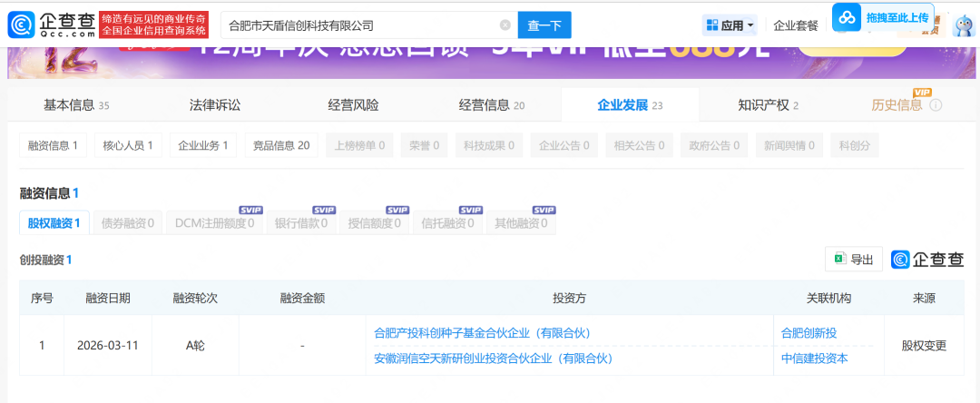The height and width of the screenshot is (403, 980).
Task: Click the 企查查 logo beside the export button
Action: pyautogui.click(x=927, y=260)
